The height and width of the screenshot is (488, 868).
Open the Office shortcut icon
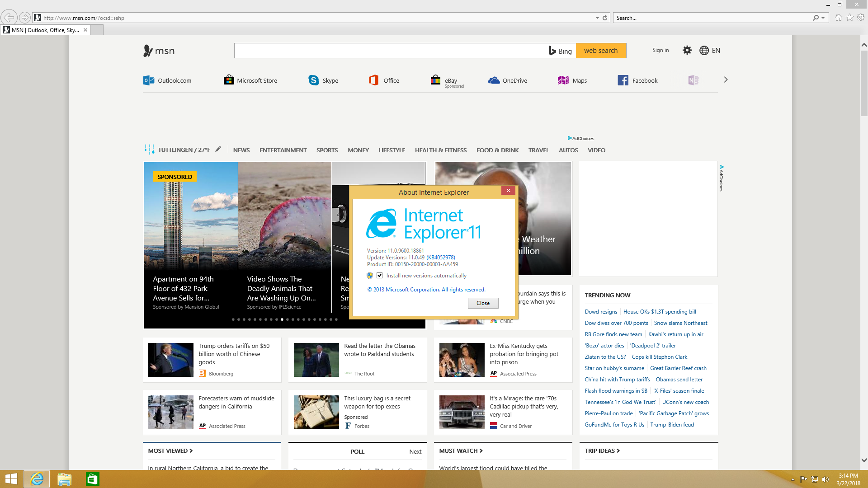coord(373,80)
